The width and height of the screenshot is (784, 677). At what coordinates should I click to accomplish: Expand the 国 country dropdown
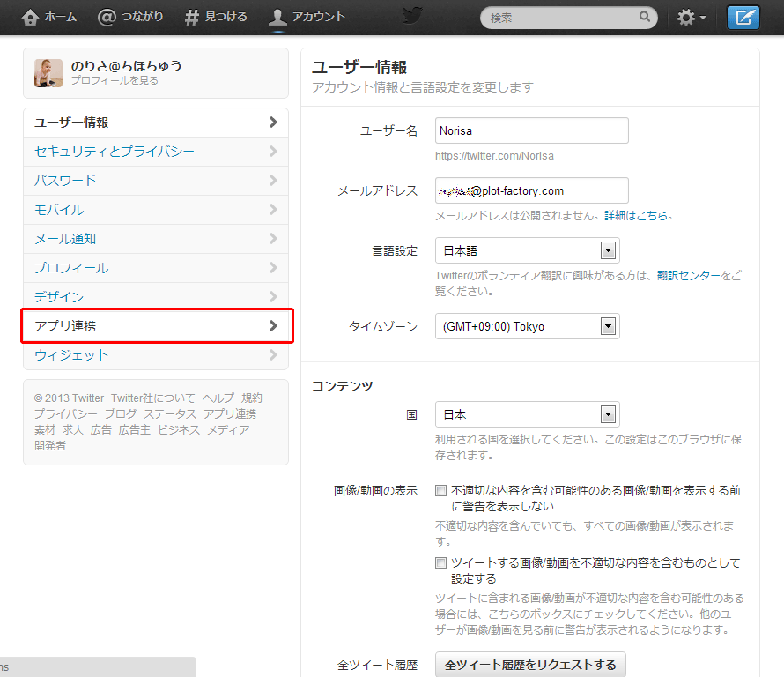(x=528, y=415)
